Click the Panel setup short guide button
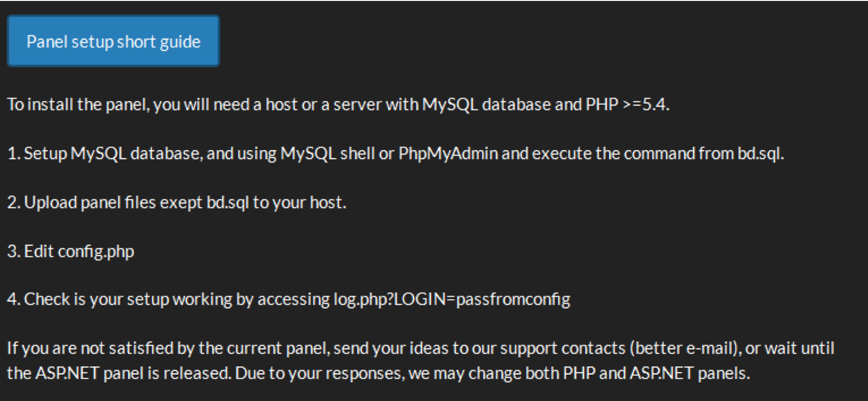 pos(113,41)
